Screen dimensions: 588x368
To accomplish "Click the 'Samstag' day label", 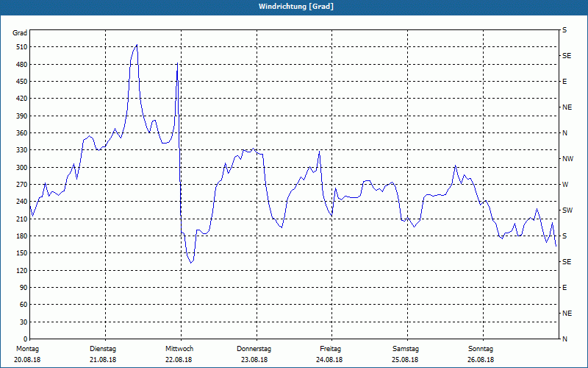I will tap(406, 349).
